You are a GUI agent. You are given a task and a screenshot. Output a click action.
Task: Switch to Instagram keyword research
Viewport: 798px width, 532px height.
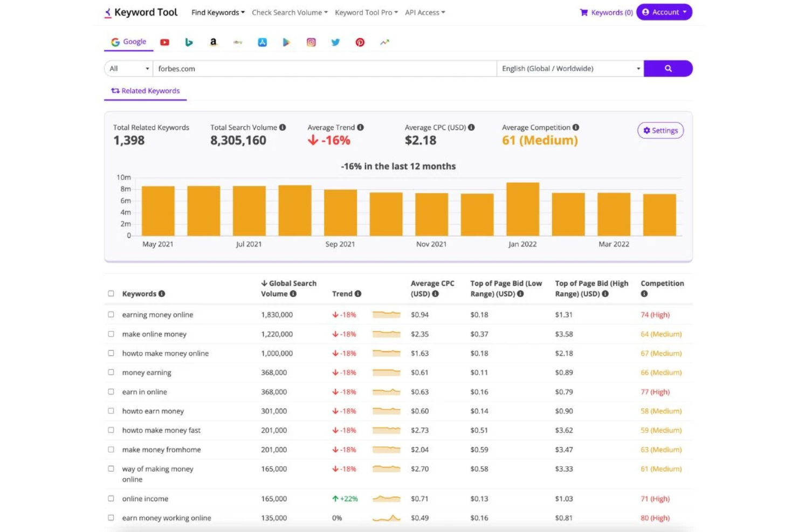click(x=311, y=42)
